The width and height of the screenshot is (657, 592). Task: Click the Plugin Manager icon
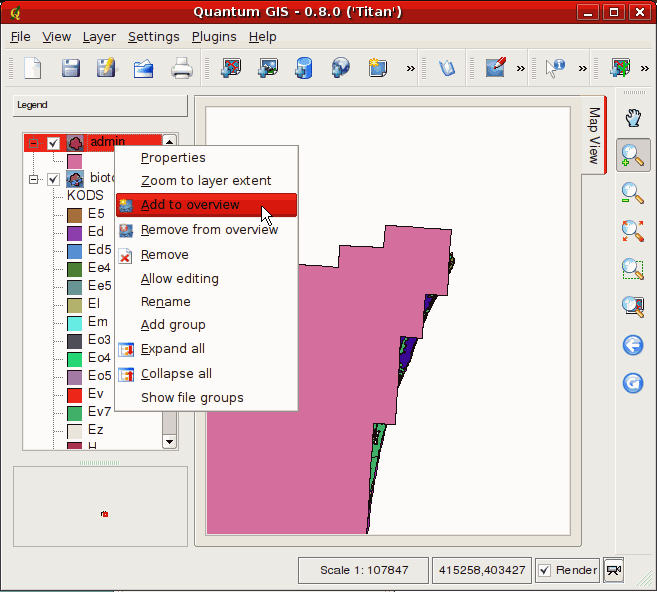tap(447, 68)
